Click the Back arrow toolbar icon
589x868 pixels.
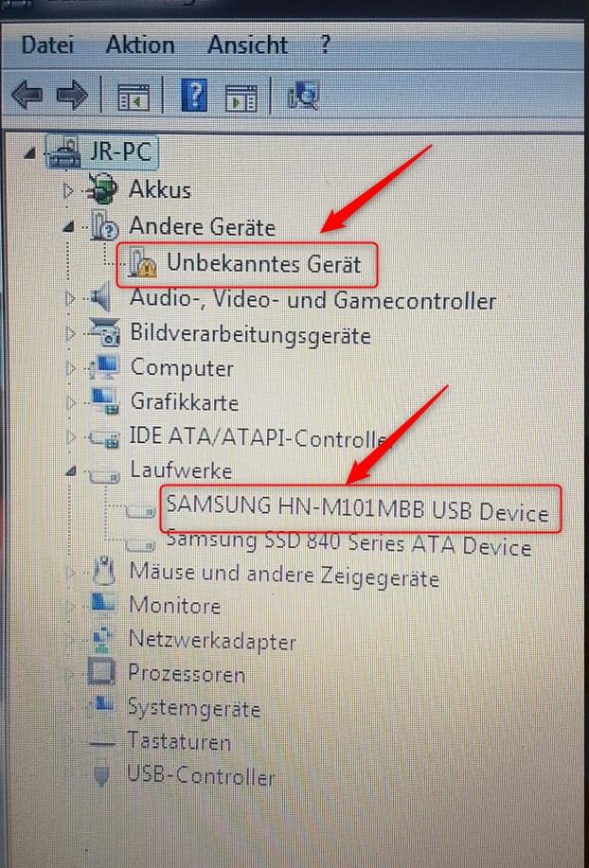tap(27, 95)
